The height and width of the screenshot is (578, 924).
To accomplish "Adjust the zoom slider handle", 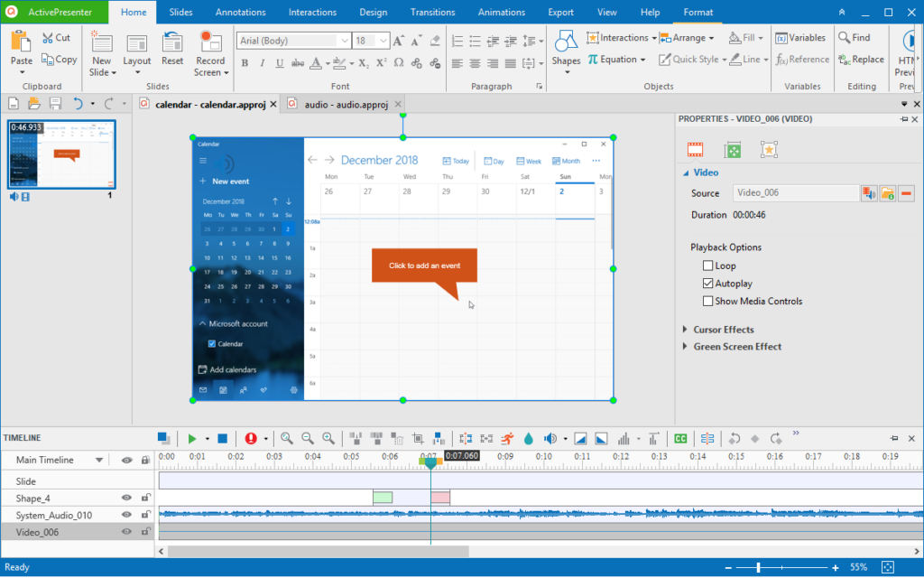I will click(758, 567).
